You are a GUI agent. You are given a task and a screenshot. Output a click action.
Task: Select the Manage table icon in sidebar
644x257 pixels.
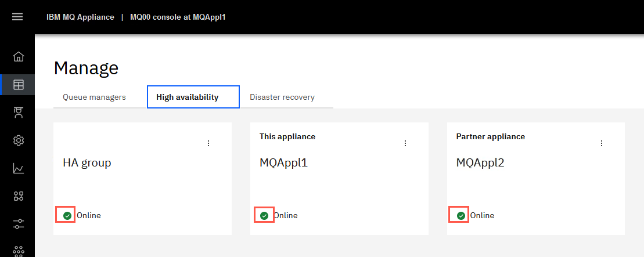tap(19, 85)
